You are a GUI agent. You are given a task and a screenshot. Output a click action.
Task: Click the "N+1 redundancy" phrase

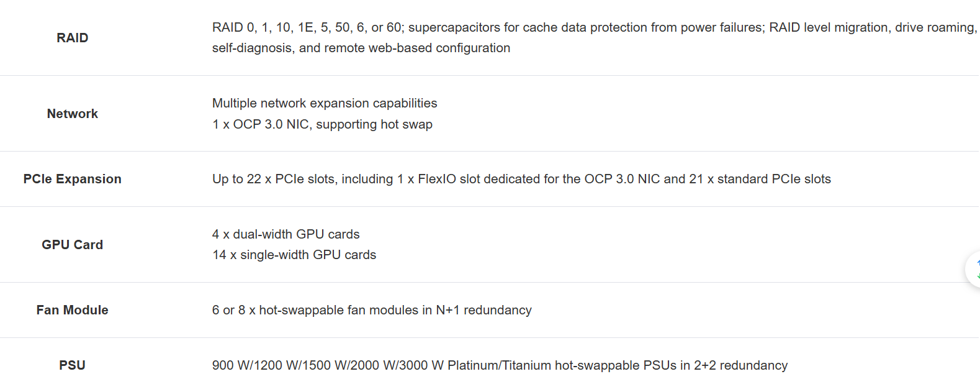pos(483,310)
